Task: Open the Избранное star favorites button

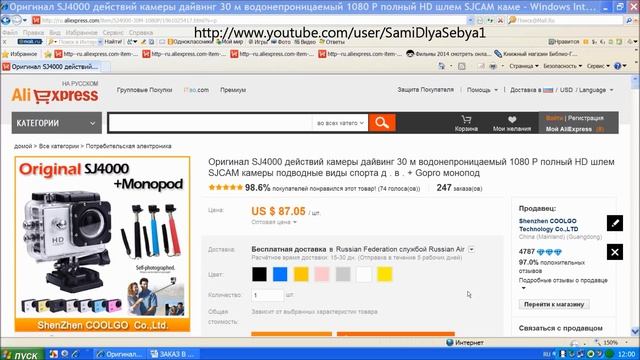Action: coord(20,54)
